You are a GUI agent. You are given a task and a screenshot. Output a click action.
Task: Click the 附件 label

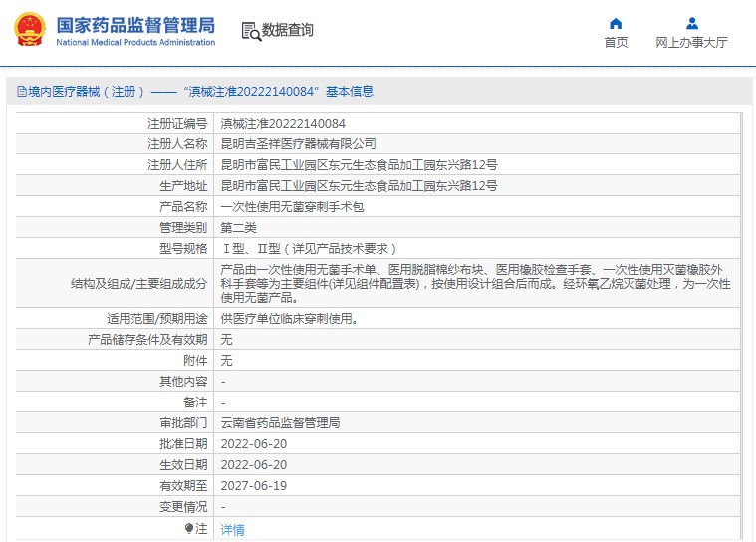click(195, 361)
